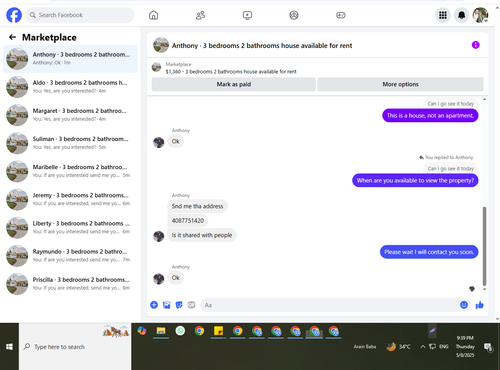Click Mark as paid button
Image resolution: width=500 pixels, height=370 pixels.
(x=234, y=84)
